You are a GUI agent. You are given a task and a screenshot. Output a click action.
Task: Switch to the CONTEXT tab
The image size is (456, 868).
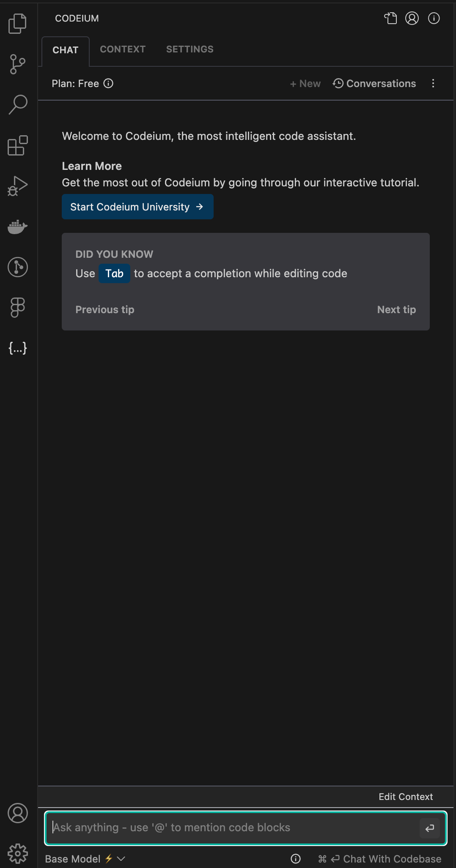tap(123, 49)
